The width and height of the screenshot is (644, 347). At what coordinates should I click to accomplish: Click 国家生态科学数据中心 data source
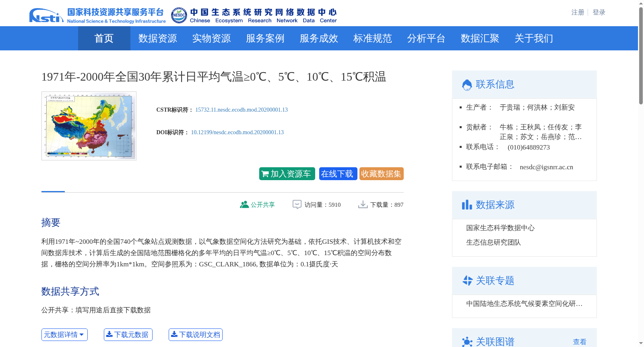[500, 228]
